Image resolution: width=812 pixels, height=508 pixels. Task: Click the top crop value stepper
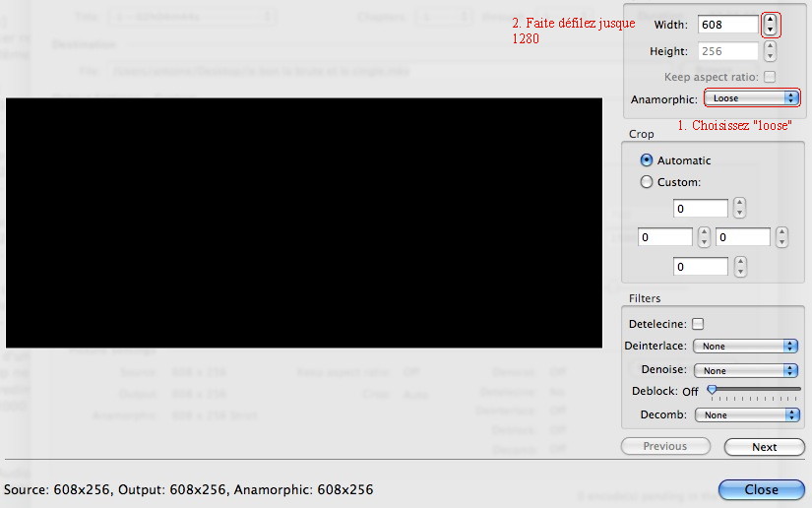pyautogui.click(x=739, y=209)
